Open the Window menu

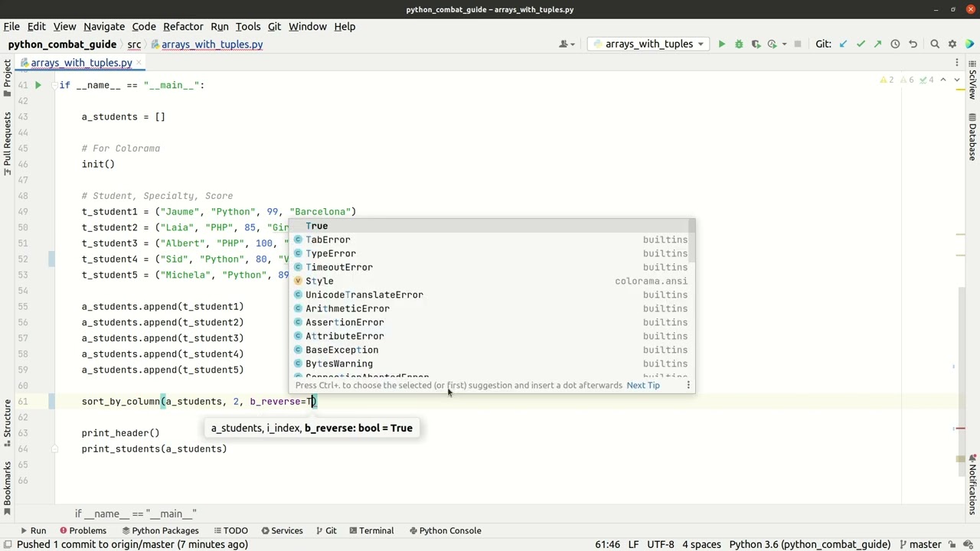(308, 26)
